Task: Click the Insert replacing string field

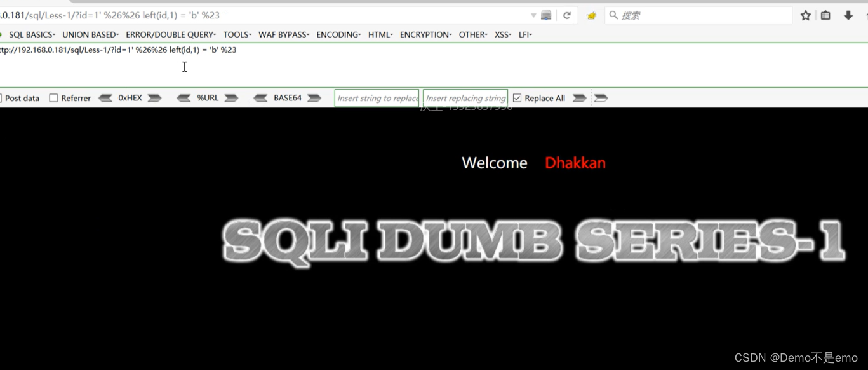Action: 465,98
